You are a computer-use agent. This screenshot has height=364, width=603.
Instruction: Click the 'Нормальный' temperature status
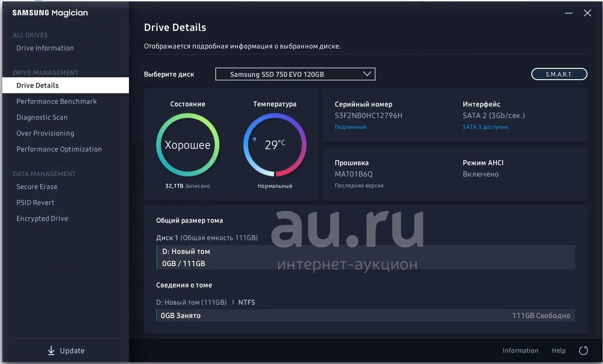coord(275,186)
